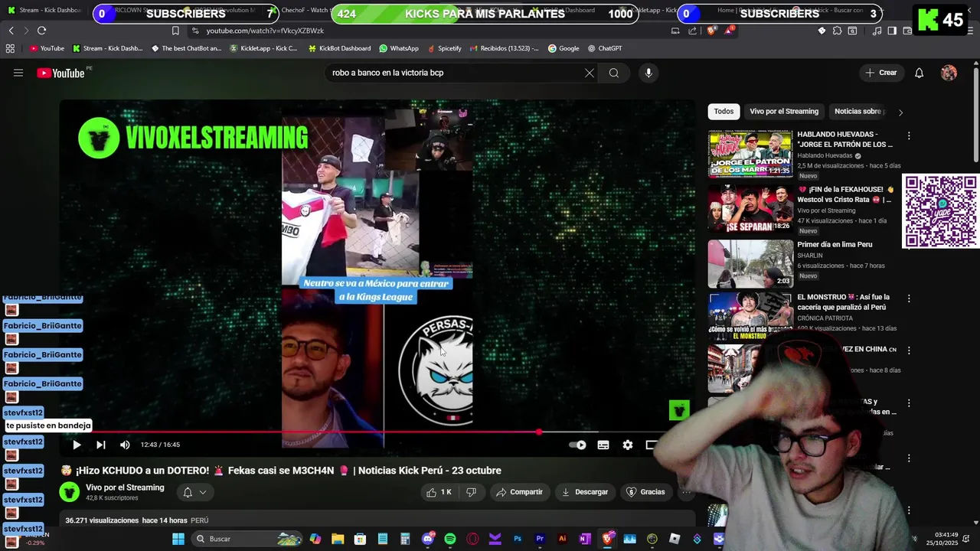The width and height of the screenshot is (980, 551).
Task: Open the Recibidos Gmail bookmark
Action: pos(504,48)
